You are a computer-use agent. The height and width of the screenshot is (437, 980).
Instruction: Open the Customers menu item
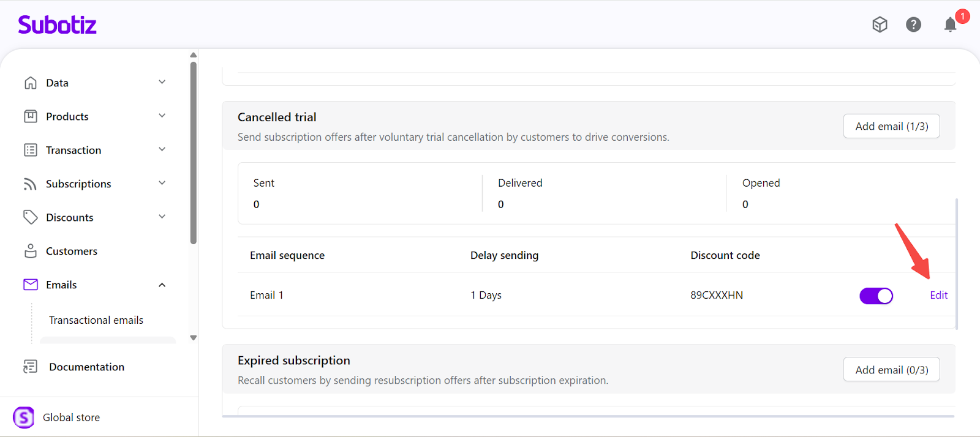pos(72,251)
